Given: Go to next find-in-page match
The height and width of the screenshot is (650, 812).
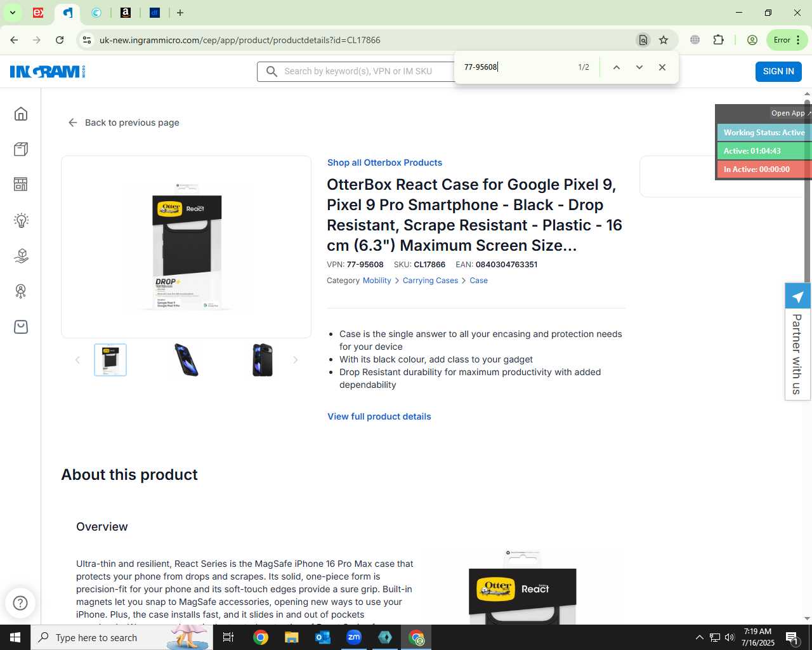Looking at the screenshot, I should tap(639, 67).
